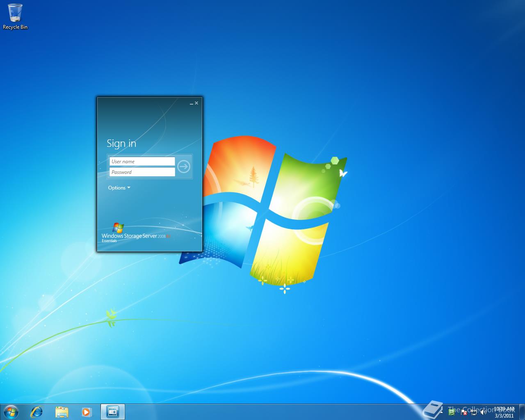Click the Password input field
Image resolution: width=525 pixels, height=420 pixels.
click(142, 172)
